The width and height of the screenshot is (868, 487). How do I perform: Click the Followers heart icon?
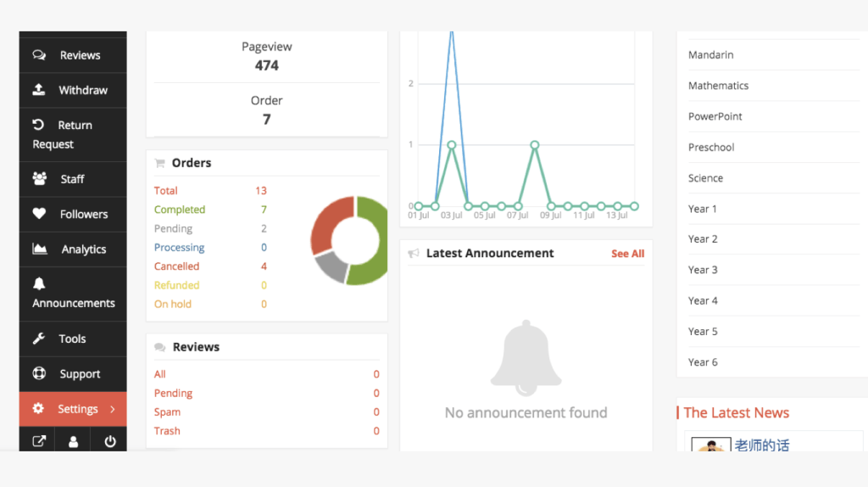point(39,215)
